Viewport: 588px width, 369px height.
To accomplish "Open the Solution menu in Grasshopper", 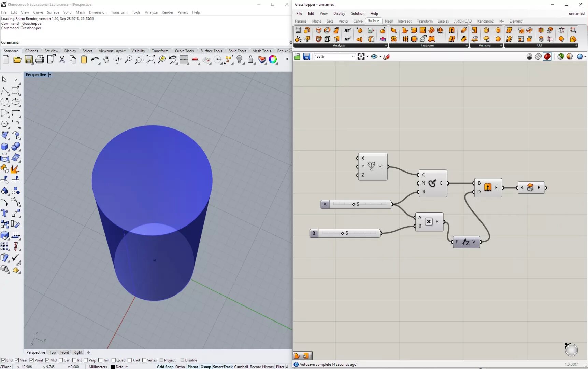I will [x=358, y=14].
